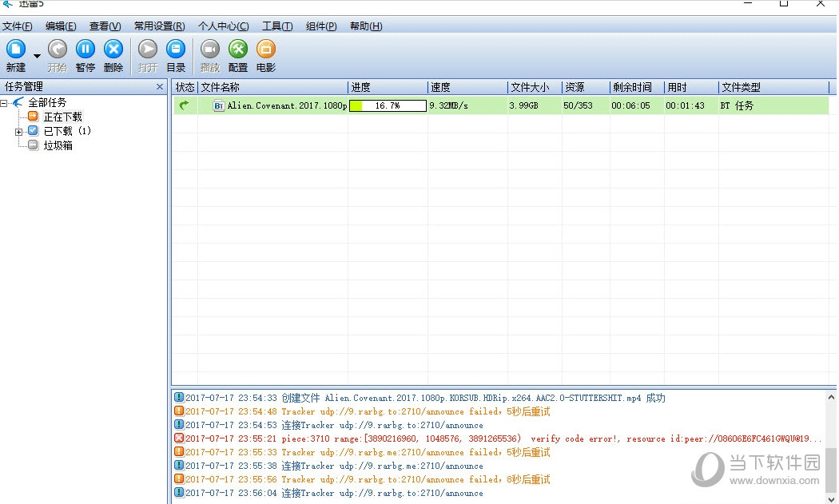Click the Thunder bird icon beside 全部任务
Screen dimensions: 839x504
tap(18, 101)
